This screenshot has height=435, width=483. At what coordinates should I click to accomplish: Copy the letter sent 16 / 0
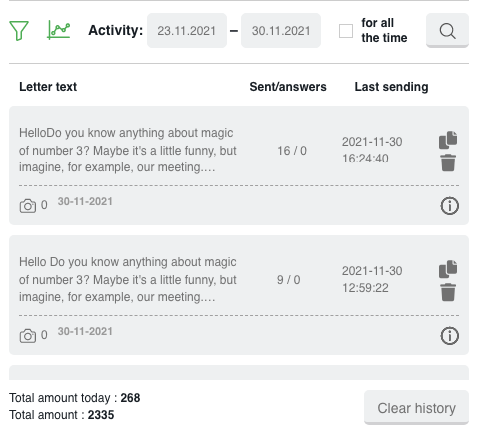coord(448,140)
